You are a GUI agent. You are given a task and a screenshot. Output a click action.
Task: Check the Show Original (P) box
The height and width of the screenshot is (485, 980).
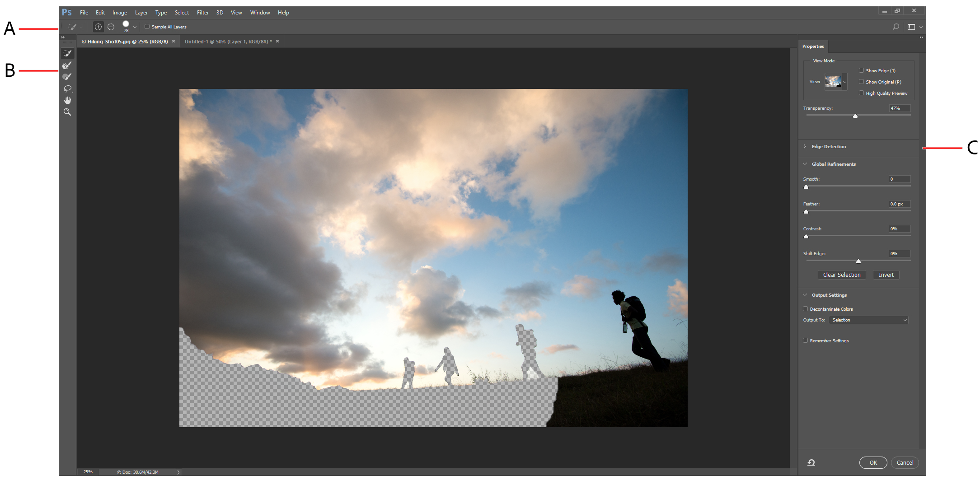861,82
